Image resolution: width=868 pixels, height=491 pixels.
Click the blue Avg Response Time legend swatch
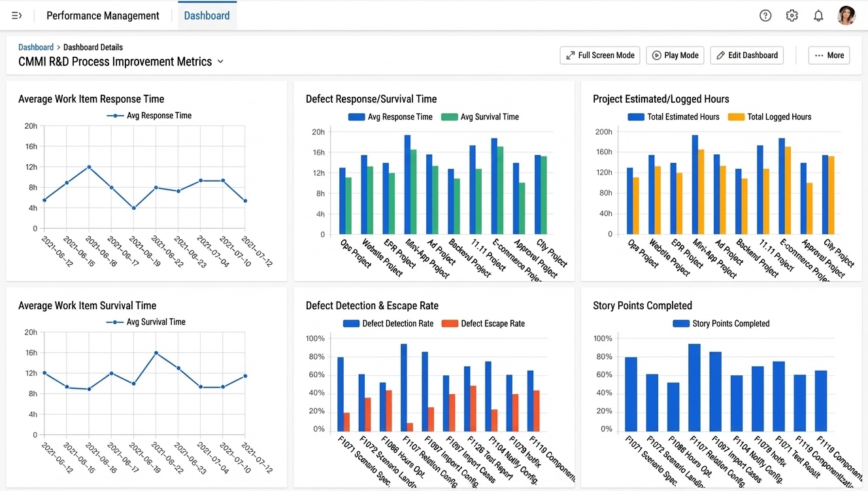coord(356,116)
